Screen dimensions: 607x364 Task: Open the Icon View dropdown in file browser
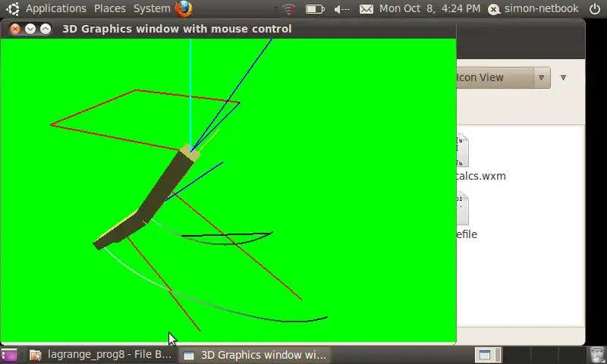click(503, 77)
